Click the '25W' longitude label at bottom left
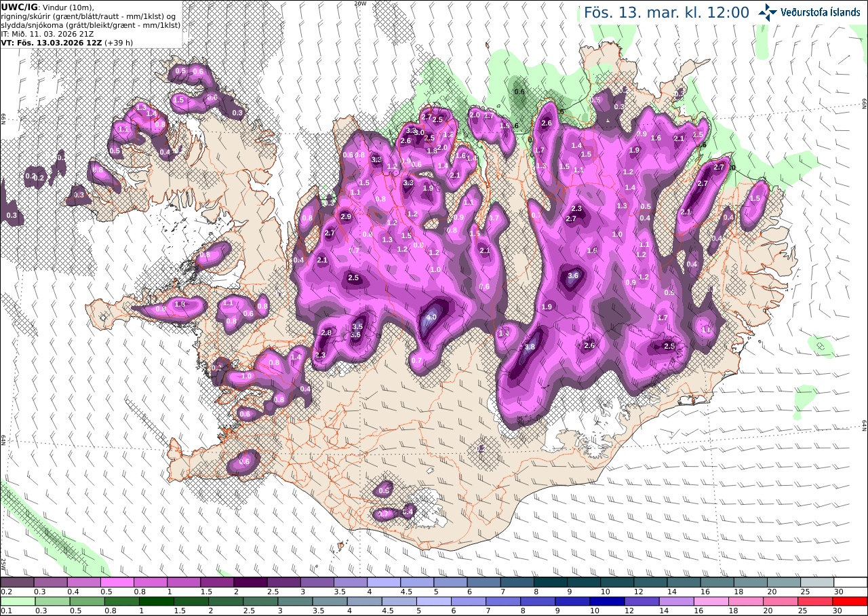Viewport: 868px width, 616px height. coord(3,563)
